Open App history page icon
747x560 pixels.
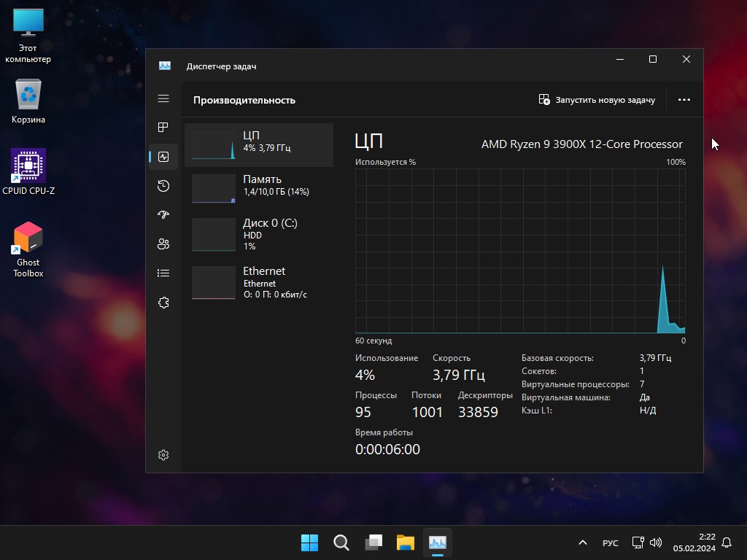pos(163,186)
